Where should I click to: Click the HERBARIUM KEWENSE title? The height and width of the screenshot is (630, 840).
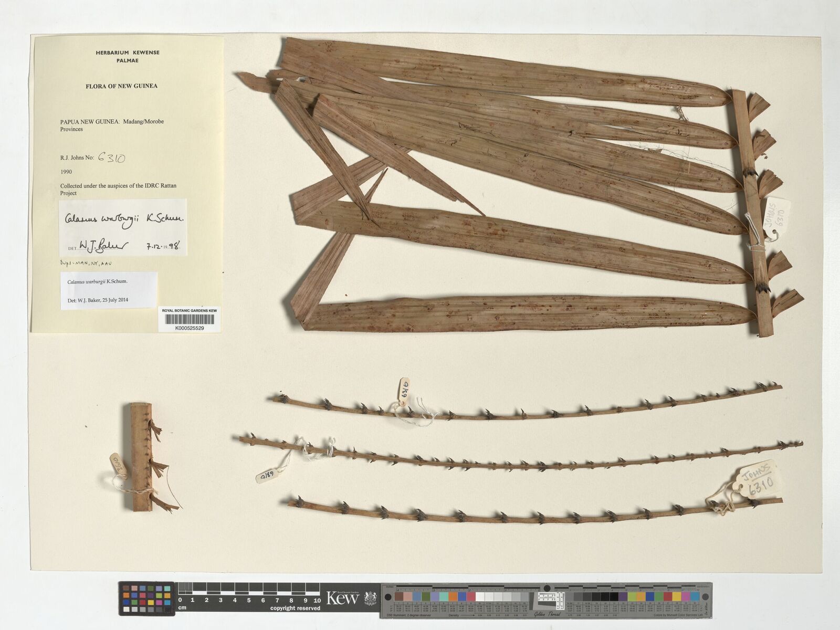click(128, 52)
